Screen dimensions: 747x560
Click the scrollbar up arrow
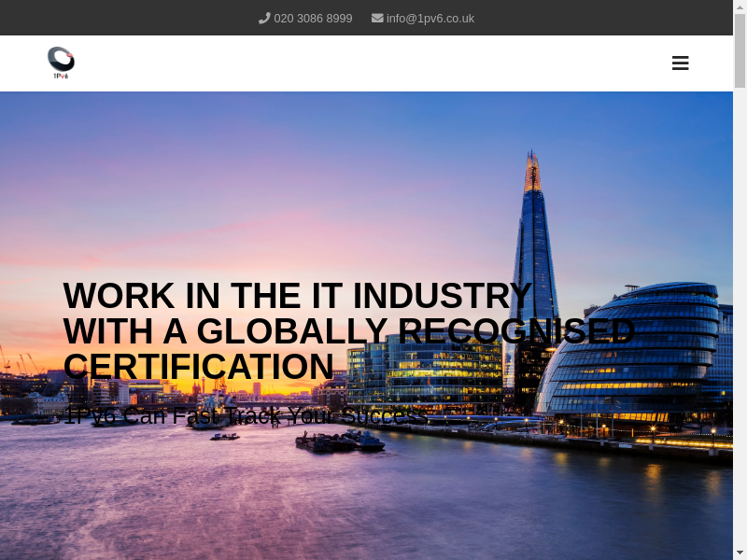tap(740, 7)
